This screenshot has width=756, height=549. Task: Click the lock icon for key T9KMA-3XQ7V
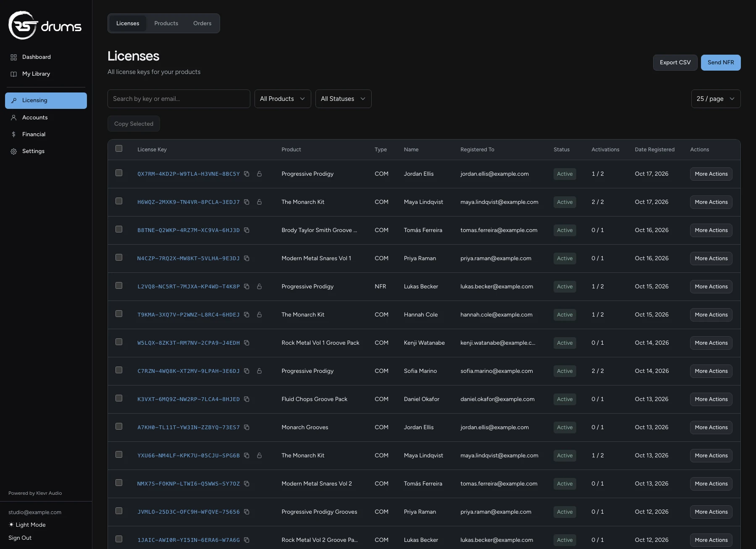pyautogui.click(x=259, y=315)
